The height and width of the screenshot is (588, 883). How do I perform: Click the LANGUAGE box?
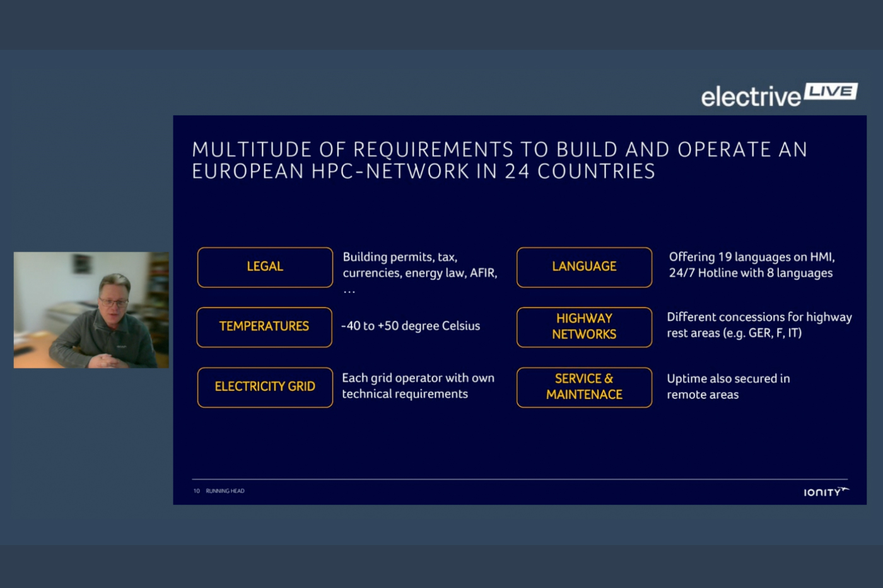tap(584, 267)
